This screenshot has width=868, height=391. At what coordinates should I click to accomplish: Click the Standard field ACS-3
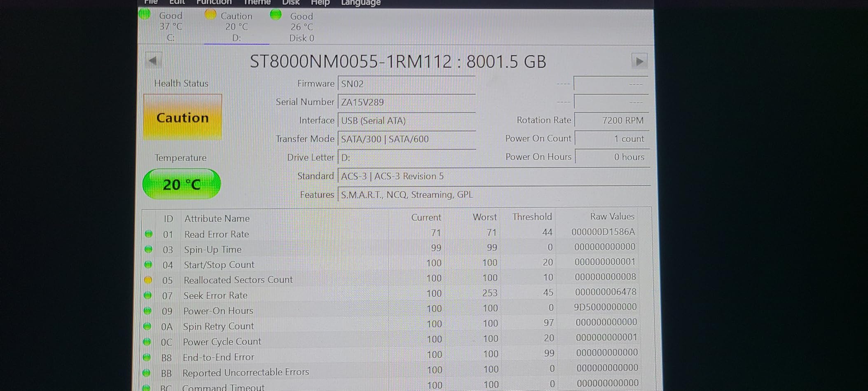[x=494, y=176]
